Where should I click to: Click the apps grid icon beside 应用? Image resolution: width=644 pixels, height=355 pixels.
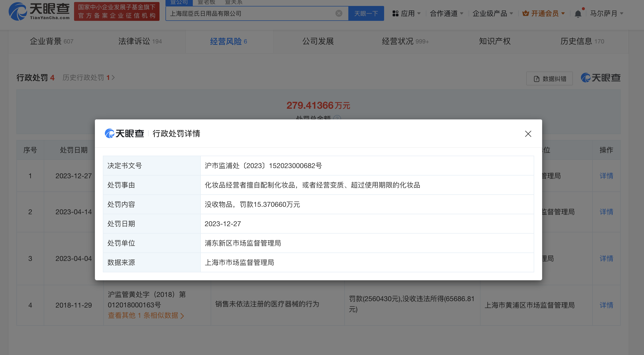click(x=395, y=13)
